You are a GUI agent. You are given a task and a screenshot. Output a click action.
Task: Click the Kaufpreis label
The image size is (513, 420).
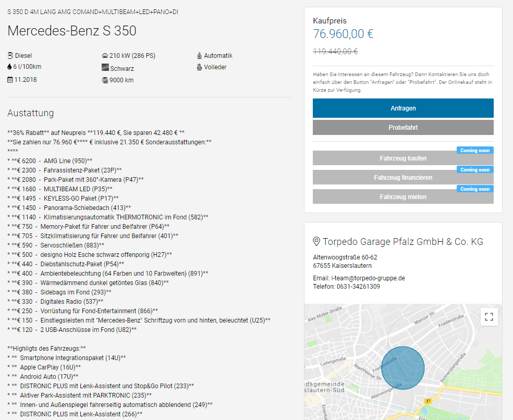329,21
